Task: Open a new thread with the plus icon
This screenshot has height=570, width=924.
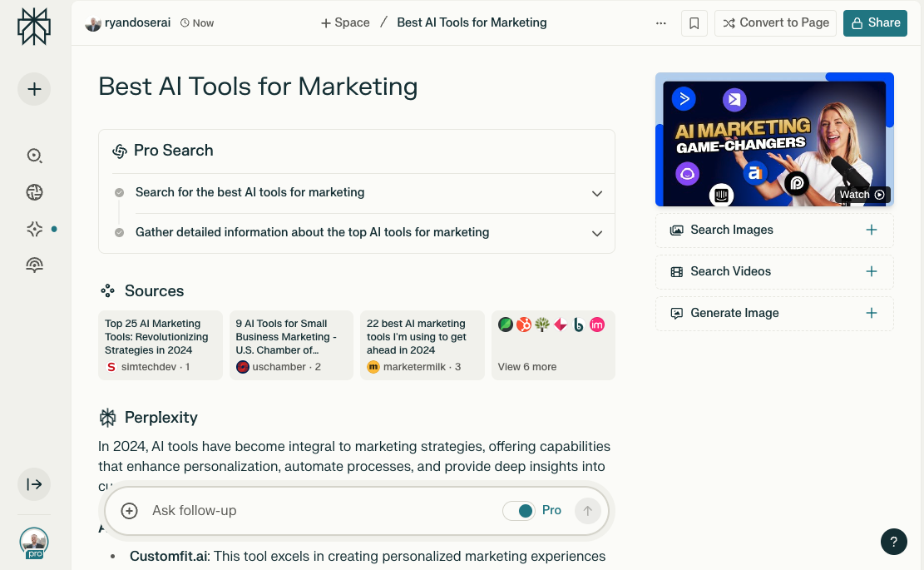Action: 34,88
